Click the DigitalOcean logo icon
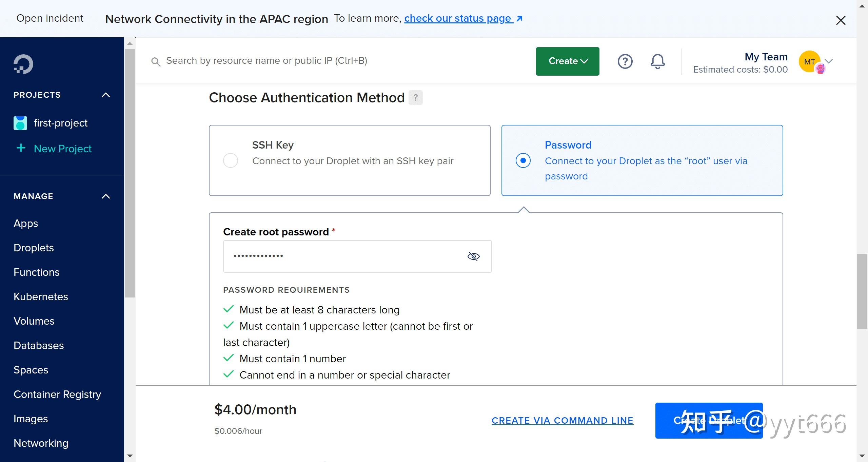868x462 pixels. click(x=23, y=64)
